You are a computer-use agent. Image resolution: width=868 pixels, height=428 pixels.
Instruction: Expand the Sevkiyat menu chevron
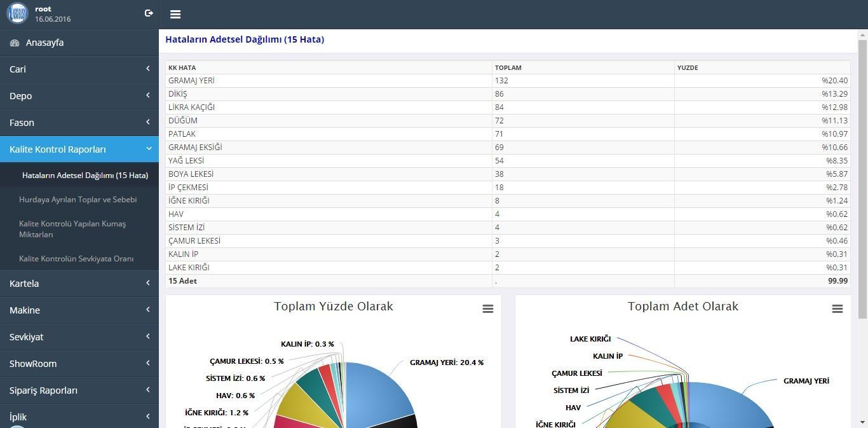click(148, 336)
